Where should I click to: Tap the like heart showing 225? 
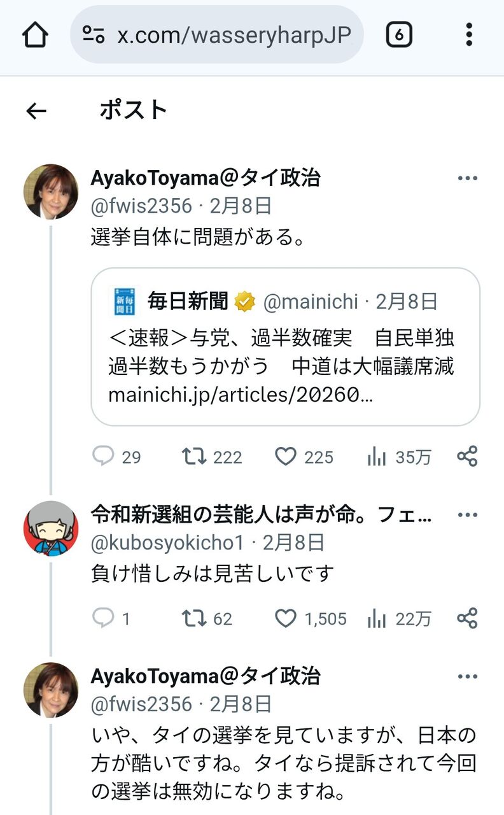pyautogui.click(x=286, y=457)
